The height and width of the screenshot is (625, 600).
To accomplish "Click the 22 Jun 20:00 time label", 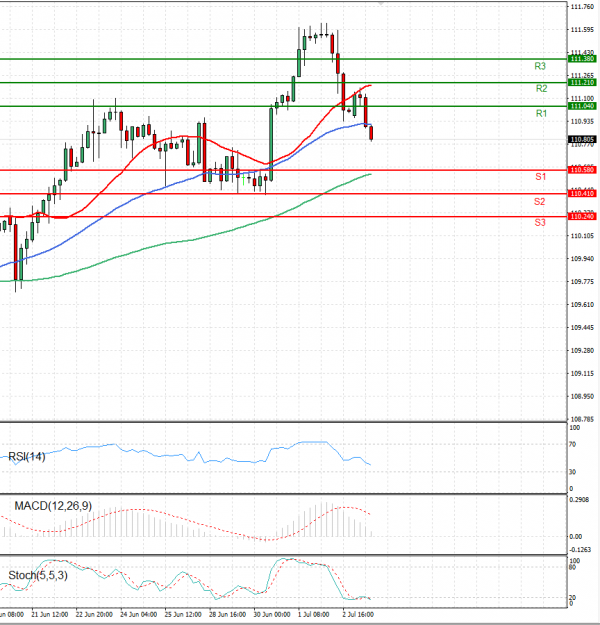I will tap(94, 615).
